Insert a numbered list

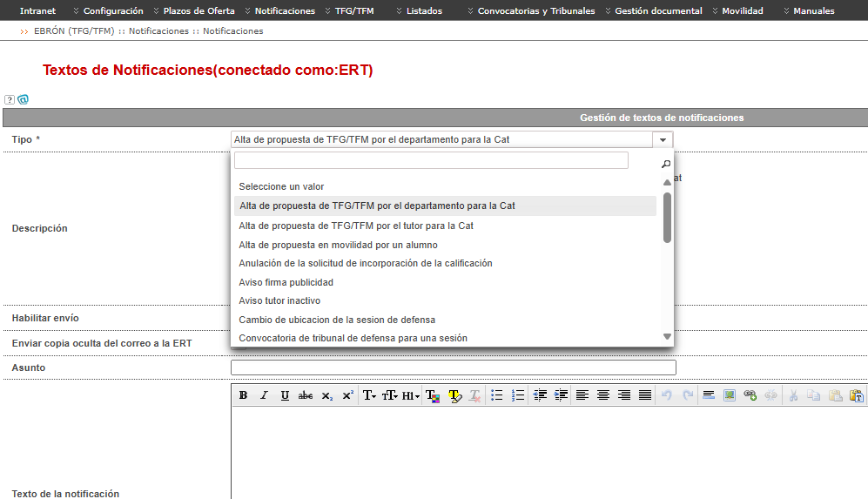tap(518, 395)
